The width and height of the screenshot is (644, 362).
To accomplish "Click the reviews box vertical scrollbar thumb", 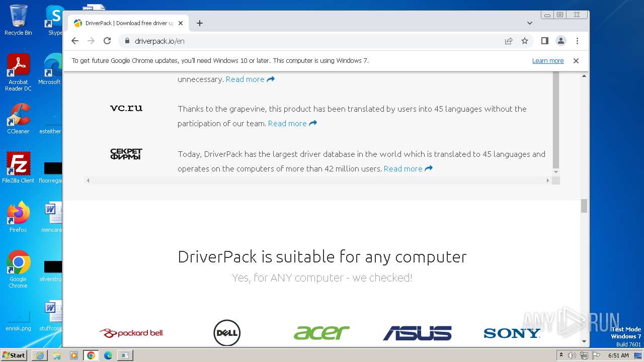I will pyautogui.click(x=555, y=119).
